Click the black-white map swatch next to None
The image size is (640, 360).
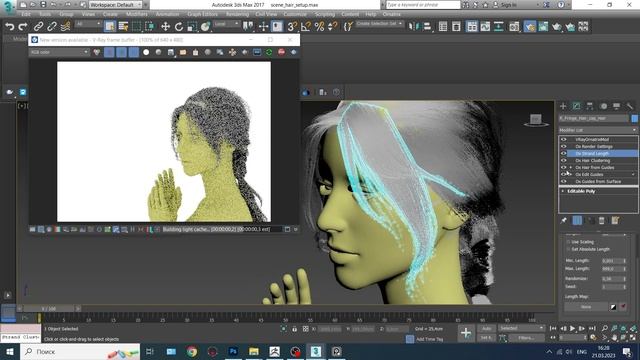tap(613, 307)
